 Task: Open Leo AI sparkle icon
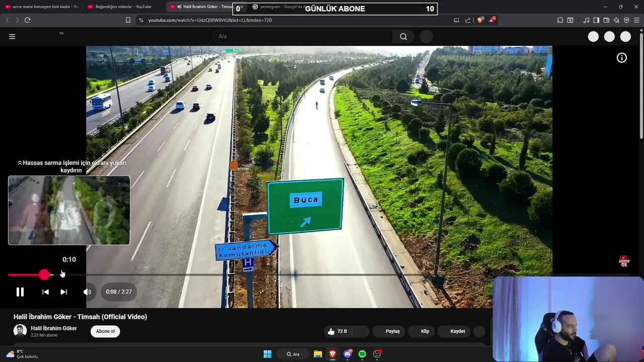click(616, 20)
